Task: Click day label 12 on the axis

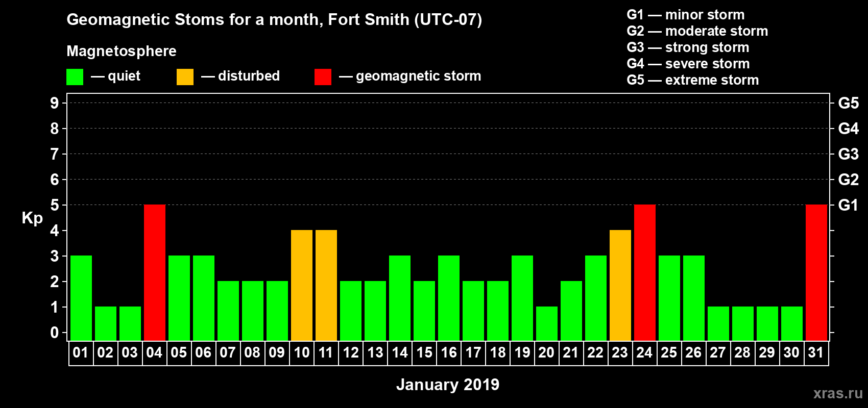Action: [351, 352]
